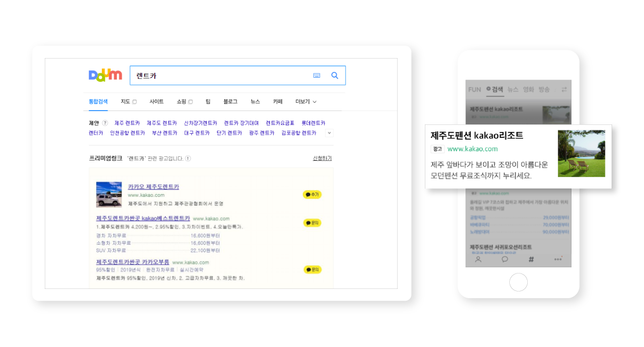Click the Daum logo
This screenshot has height=347, width=644.
pos(105,75)
